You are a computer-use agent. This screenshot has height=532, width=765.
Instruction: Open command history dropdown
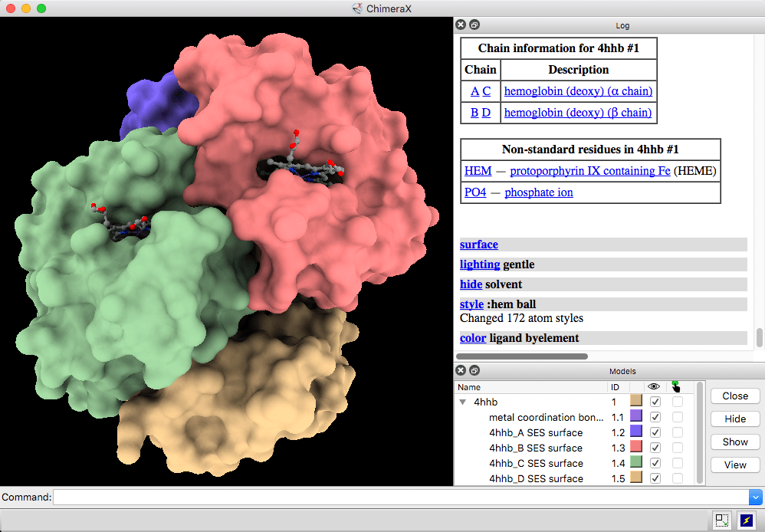(755, 498)
